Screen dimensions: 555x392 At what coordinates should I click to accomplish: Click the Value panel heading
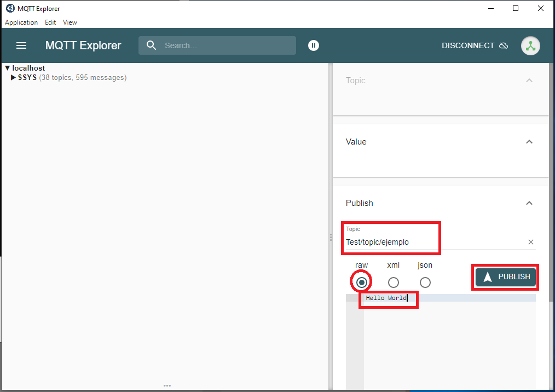tap(356, 142)
